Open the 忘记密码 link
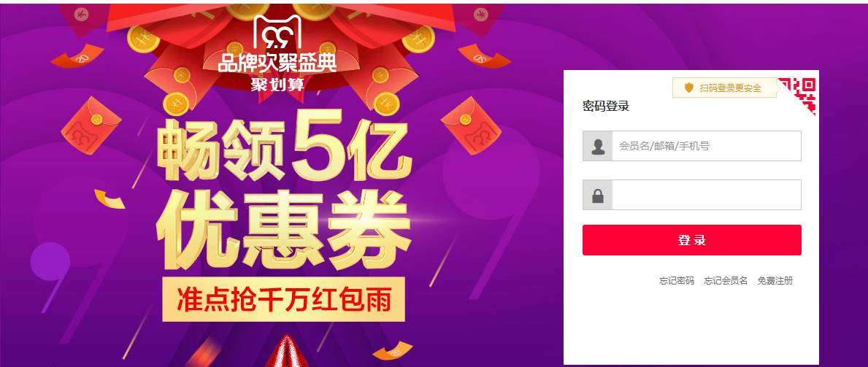This screenshot has height=367, width=868. (676, 281)
